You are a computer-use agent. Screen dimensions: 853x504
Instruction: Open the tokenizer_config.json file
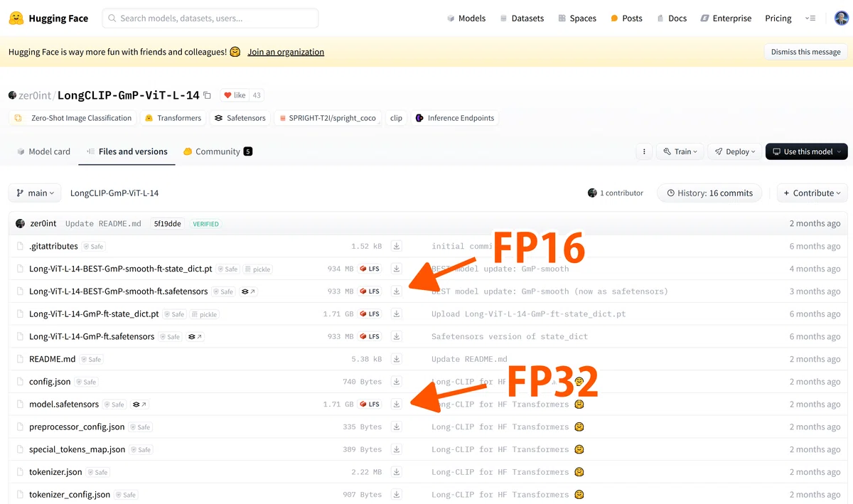tap(70, 495)
